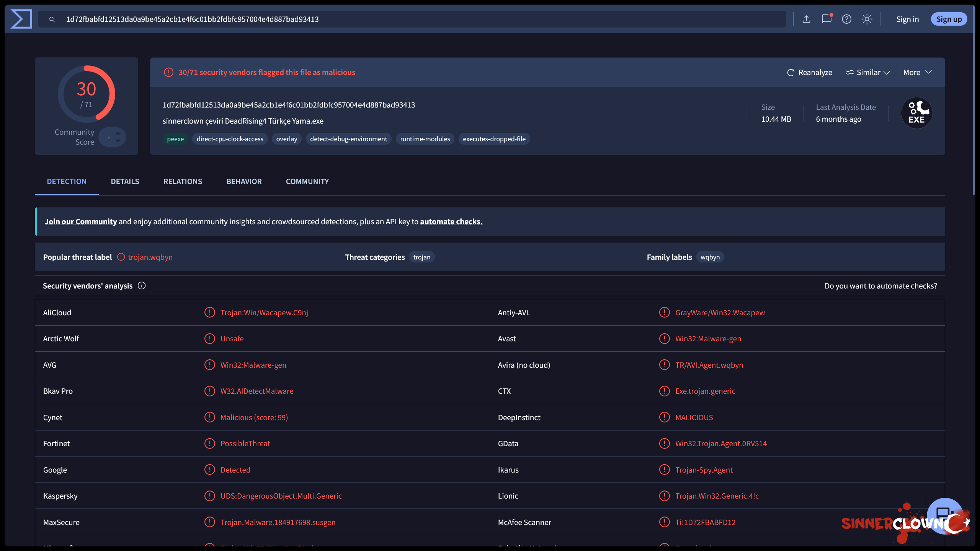This screenshot has width=980, height=551.
Task: Click the Reanalyze button
Action: click(x=810, y=72)
